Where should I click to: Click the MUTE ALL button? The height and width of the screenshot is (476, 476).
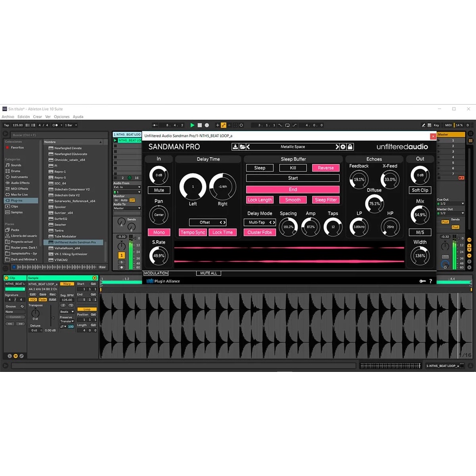click(x=209, y=273)
